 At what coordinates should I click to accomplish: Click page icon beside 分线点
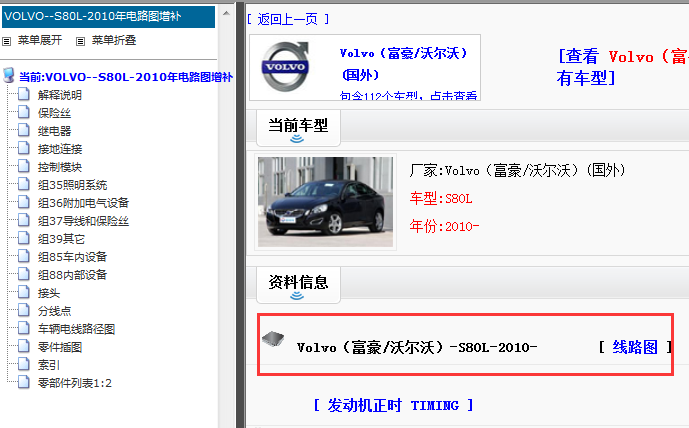pyautogui.click(x=24, y=310)
